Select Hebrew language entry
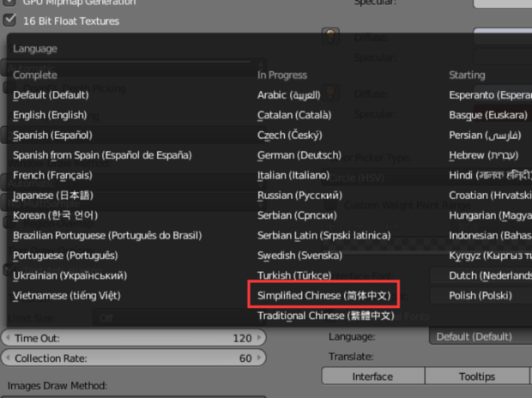Image resolution: width=532 pixels, height=398 pixels. (x=483, y=155)
